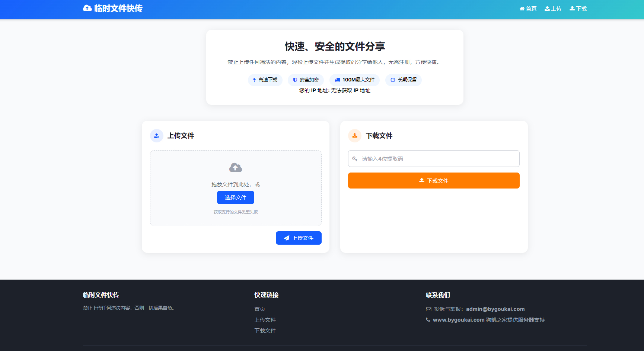Screen dimensions: 644x351
Task: Click the cloud logo icon in header
Action: pos(87,8)
